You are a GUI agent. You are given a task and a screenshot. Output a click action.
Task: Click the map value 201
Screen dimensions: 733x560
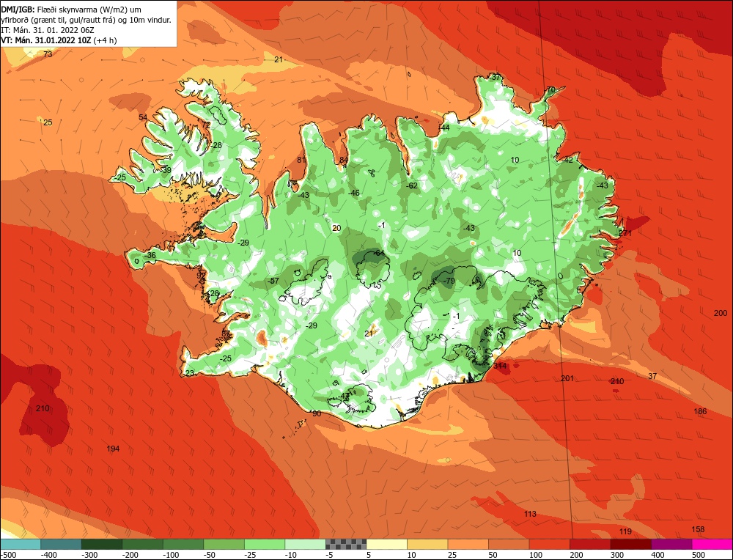pyautogui.click(x=567, y=378)
